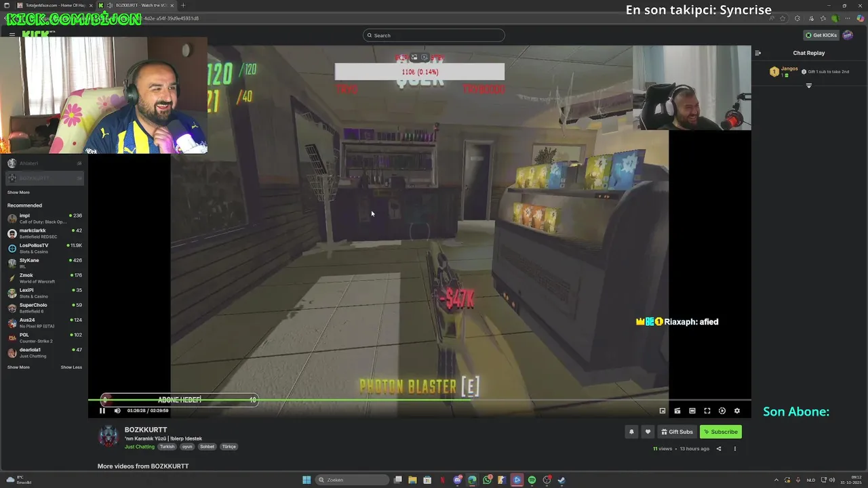The image size is (868, 488).
Task: Open Microsoft Store from the taskbar
Action: (x=427, y=480)
